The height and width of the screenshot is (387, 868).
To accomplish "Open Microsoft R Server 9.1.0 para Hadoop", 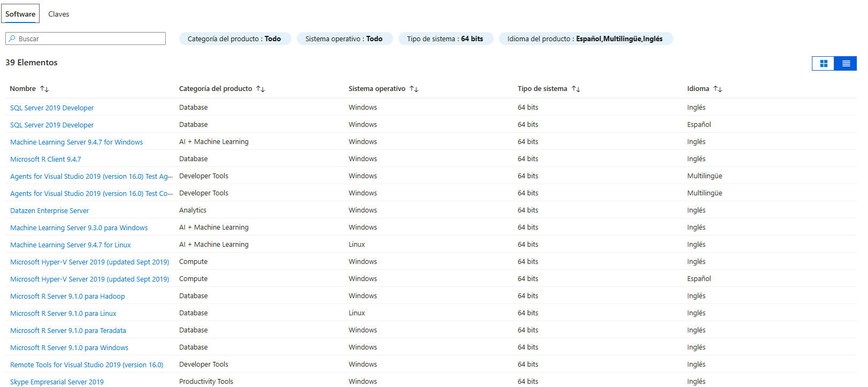I will coord(67,297).
